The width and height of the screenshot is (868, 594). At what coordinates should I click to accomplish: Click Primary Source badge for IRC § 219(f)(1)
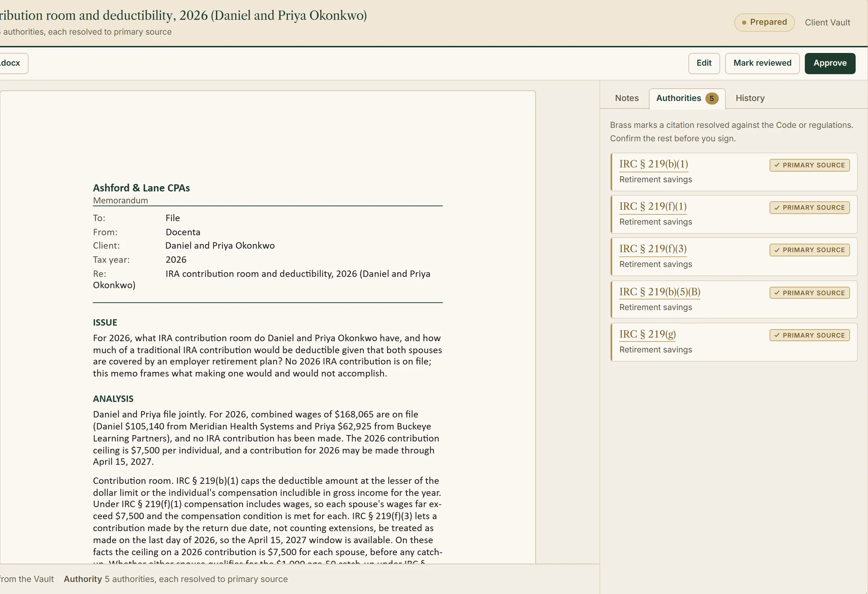809,208
